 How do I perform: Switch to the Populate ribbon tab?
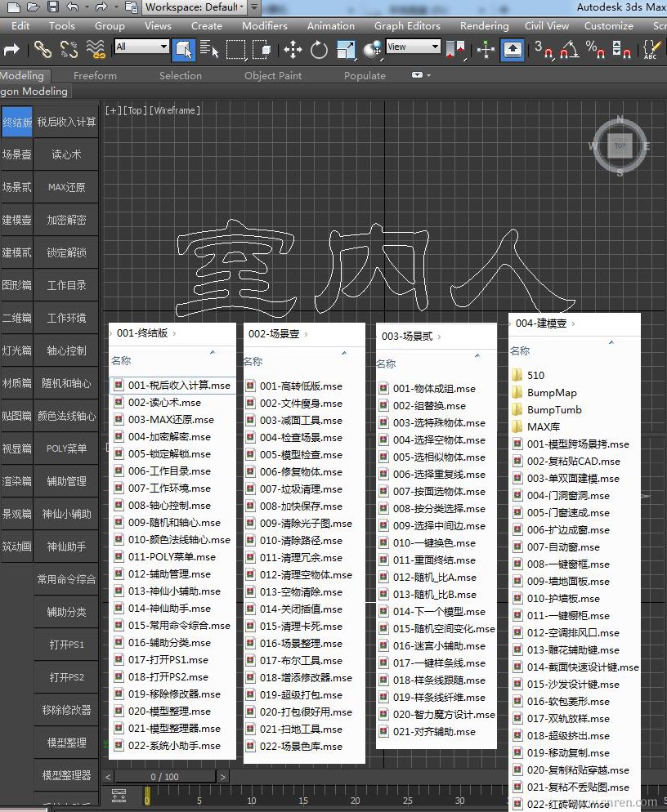pyautogui.click(x=365, y=76)
